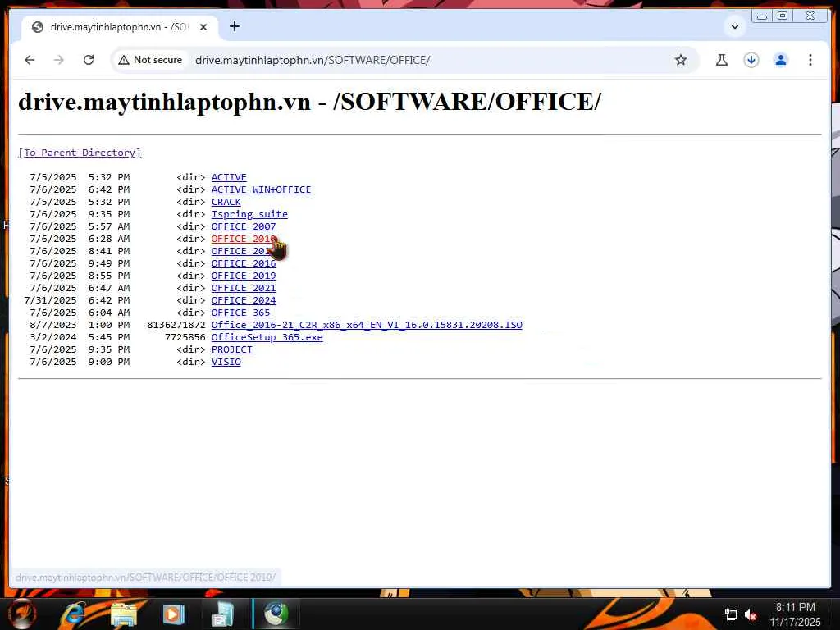Open the Chrome three-dot menu
Screen dimensions: 840x630
coord(810,60)
